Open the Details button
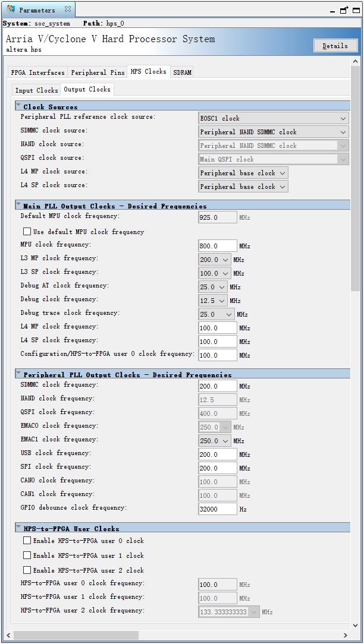Screen dimensions: 364x644 [335, 46]
